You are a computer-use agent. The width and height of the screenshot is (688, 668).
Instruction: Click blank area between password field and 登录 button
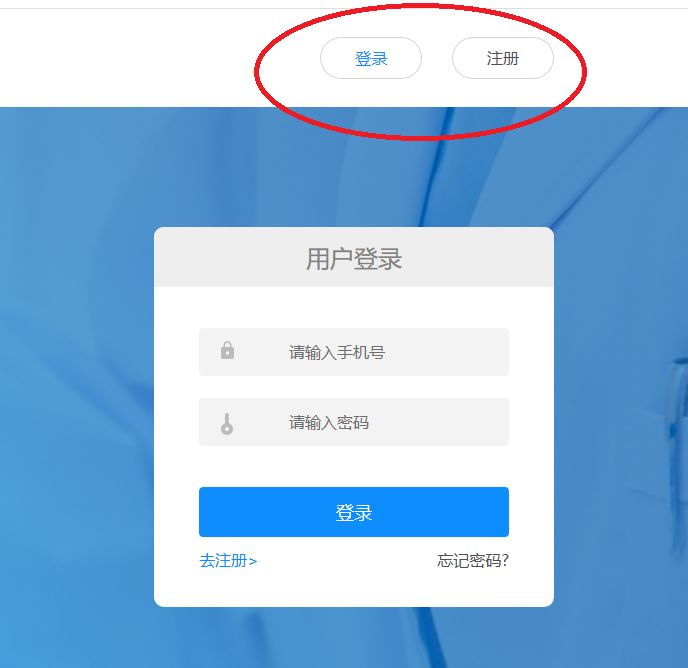[354, 467]
